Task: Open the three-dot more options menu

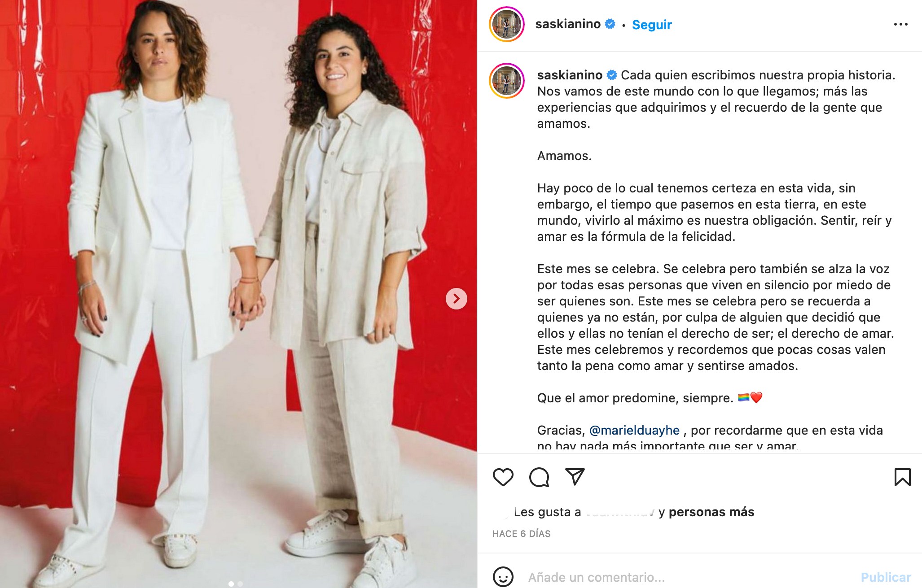Action: (900, 25)
